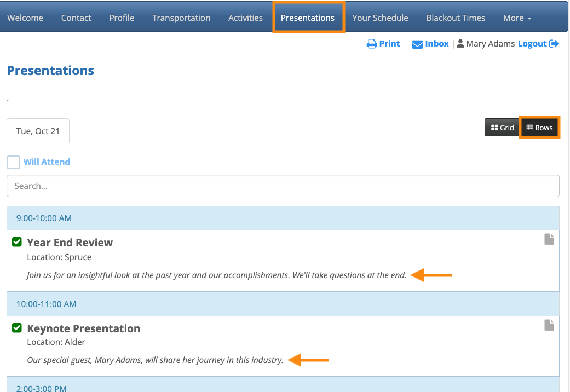Screen dimensions: 570x392
Task: Open Year End Review document icon
Action: coord(549,239)
